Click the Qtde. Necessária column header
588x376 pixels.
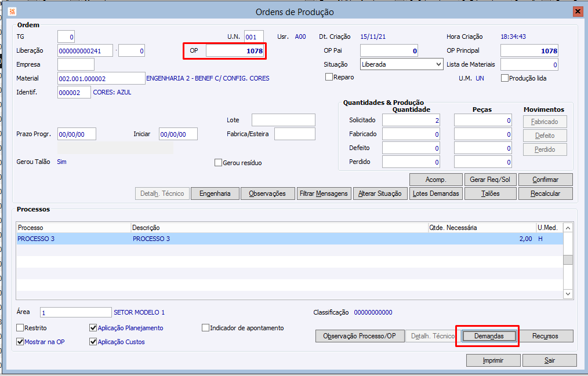(x=482, y=228)
